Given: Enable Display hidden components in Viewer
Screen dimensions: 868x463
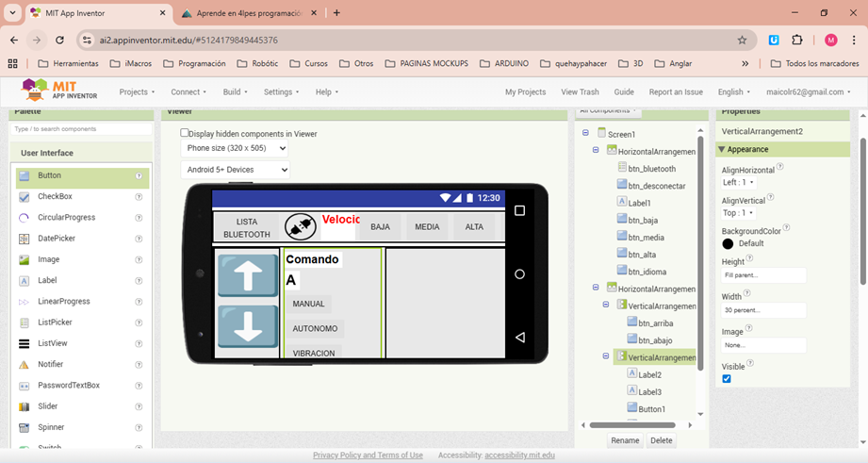Looking at the screenshot, I should pyautogui.click(x=185, y=134).
